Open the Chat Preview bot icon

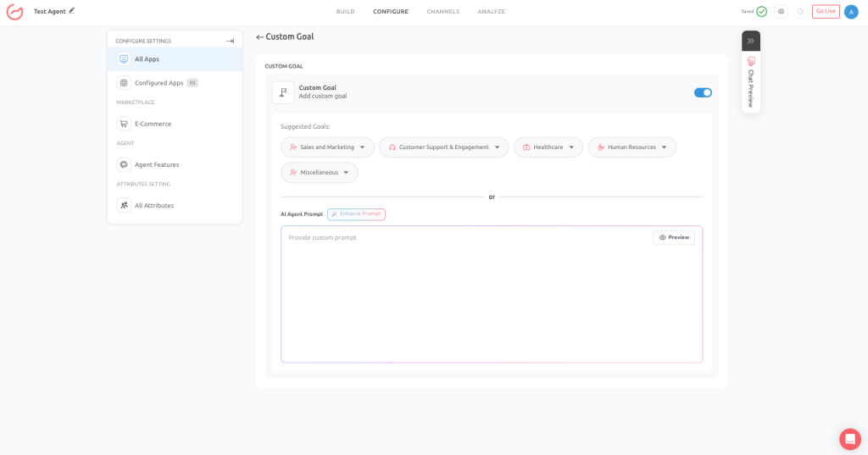pyautogui.click(x=751, y=61)
